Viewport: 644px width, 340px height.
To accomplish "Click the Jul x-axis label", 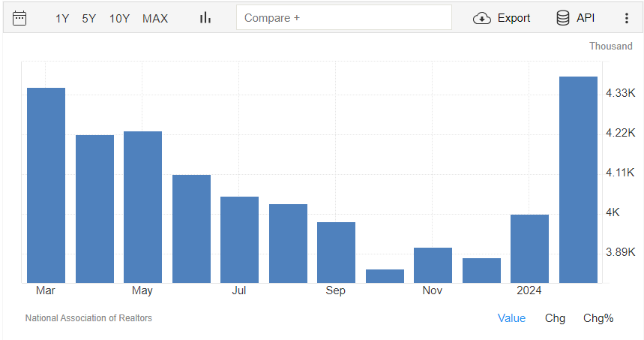I will coord(239,290).
